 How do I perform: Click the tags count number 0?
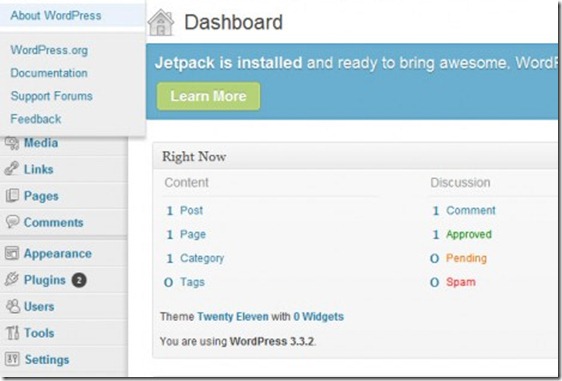coord(168,283)
